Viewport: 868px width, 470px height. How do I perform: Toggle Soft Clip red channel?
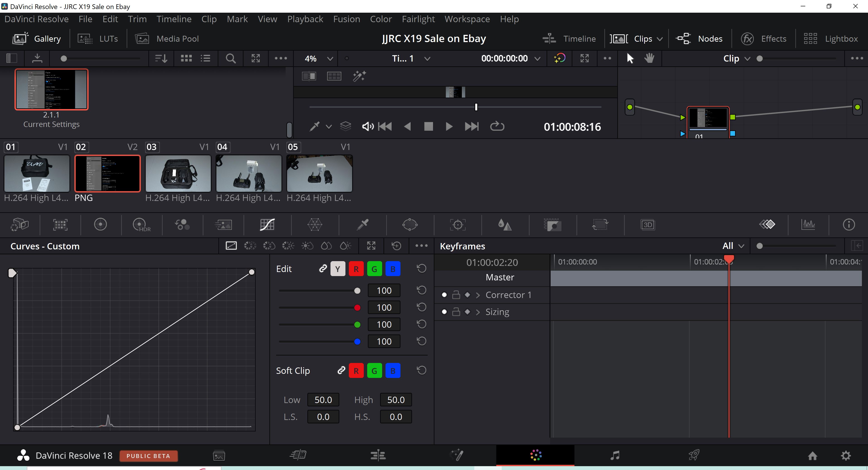coord(356,371)
